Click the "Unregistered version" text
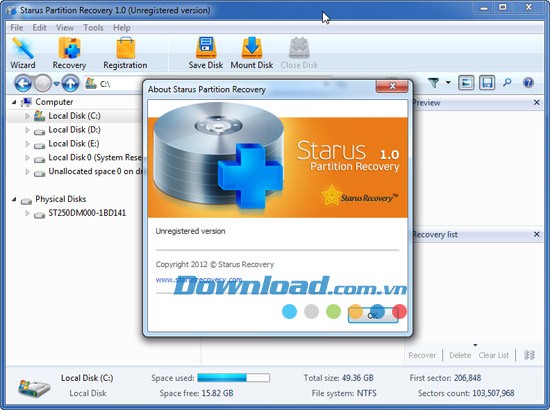The width and height of the screenshot is (550, 410). coord(190,231)
